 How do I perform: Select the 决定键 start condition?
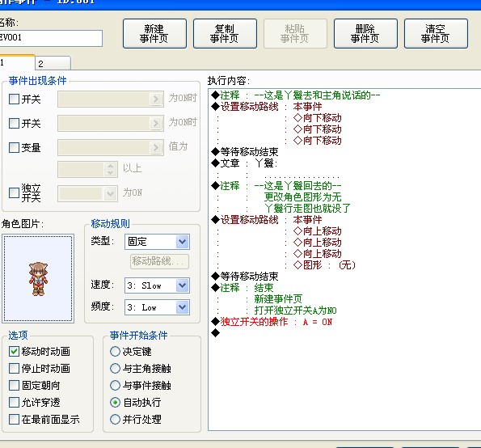115,351
